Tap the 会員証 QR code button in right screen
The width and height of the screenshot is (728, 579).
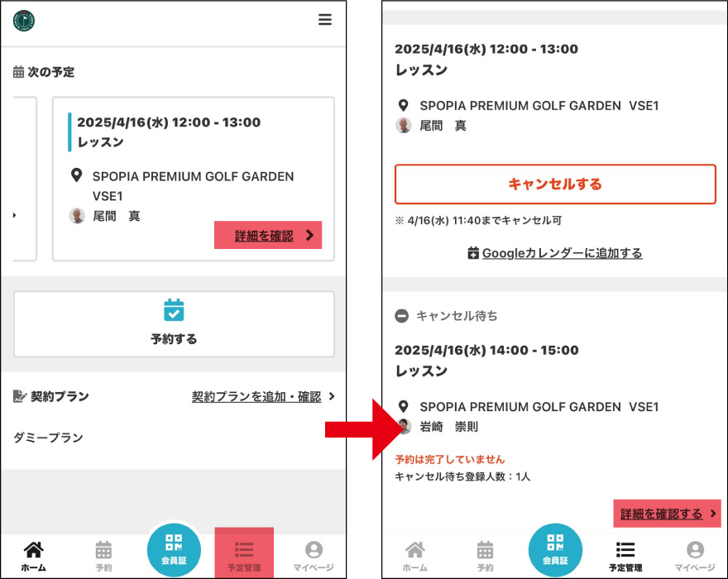(x=555, y=550)
